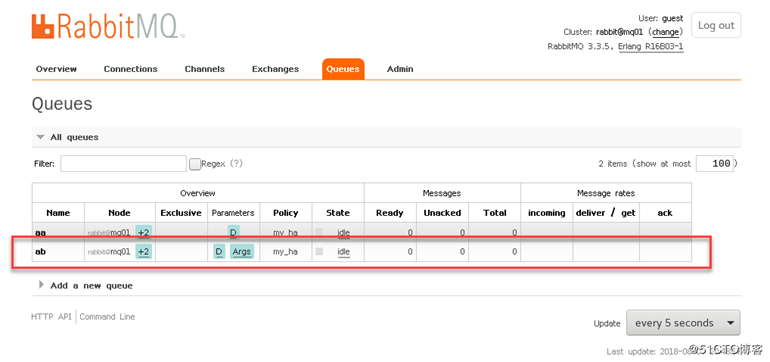Click the +2 mirrors badge for queue aa
770x362 pixels.
[x=143, y=232]
